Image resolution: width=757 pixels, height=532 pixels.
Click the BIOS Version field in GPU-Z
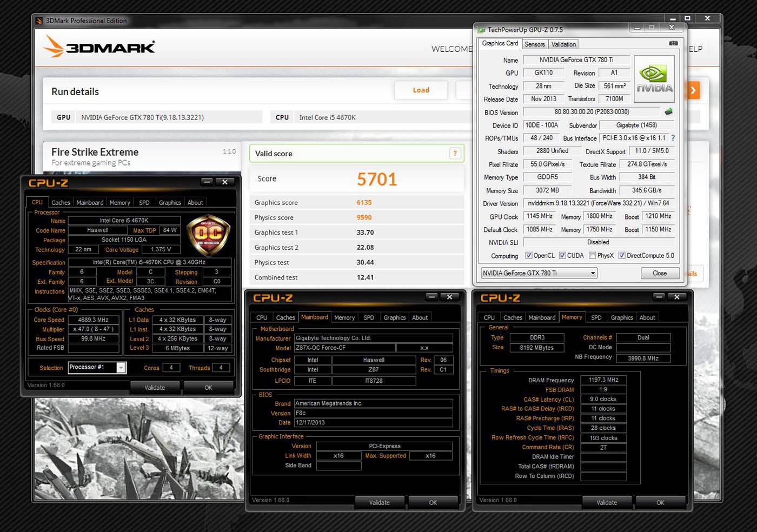(592, 112)
